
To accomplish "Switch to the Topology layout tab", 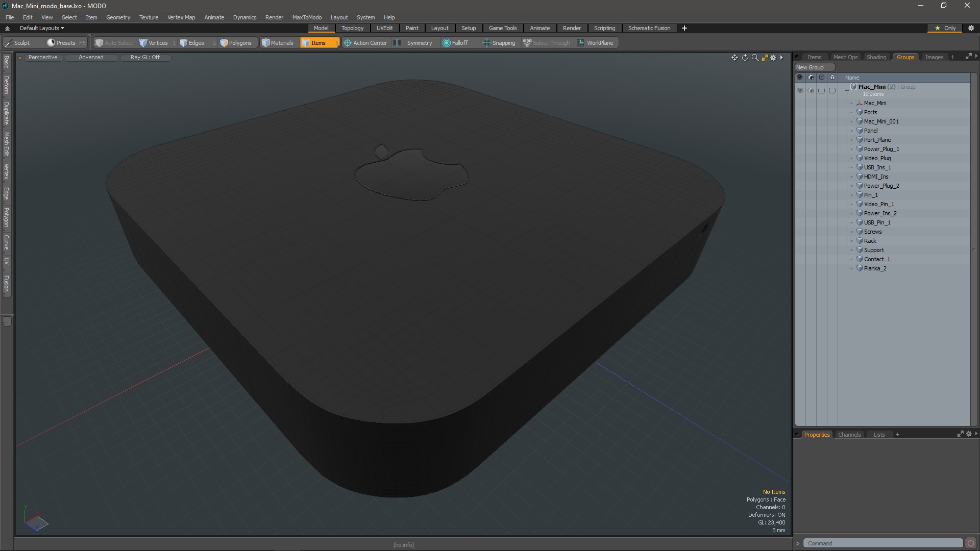I will pyautogui.click(x=352, y=28).
